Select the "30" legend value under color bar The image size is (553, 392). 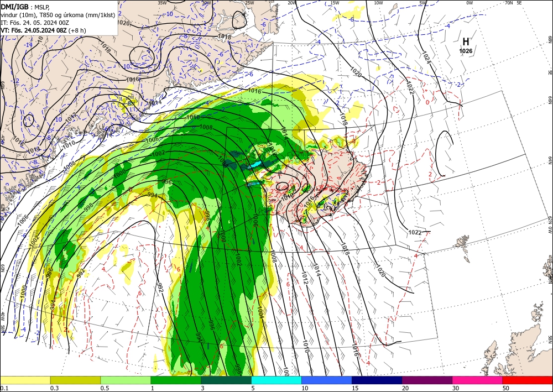click(456, 388)
